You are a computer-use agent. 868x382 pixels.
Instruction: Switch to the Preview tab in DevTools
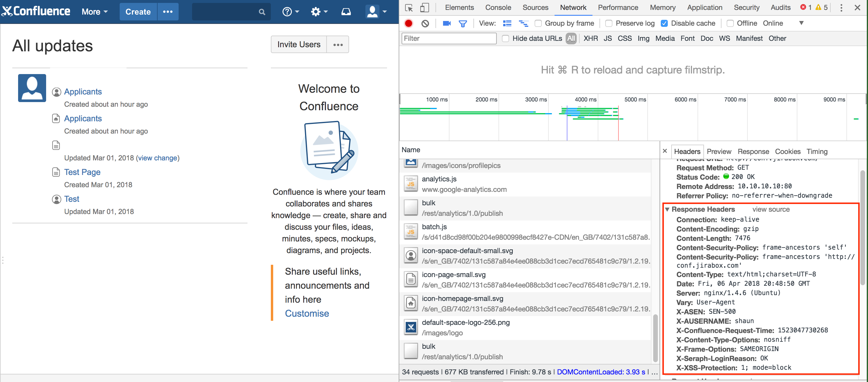pos(719,151)
